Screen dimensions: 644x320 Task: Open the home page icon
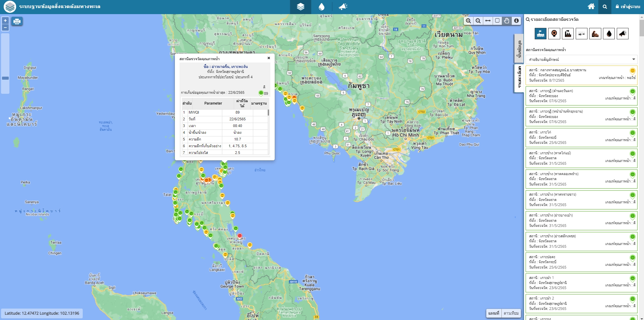[x=591, y=6]
